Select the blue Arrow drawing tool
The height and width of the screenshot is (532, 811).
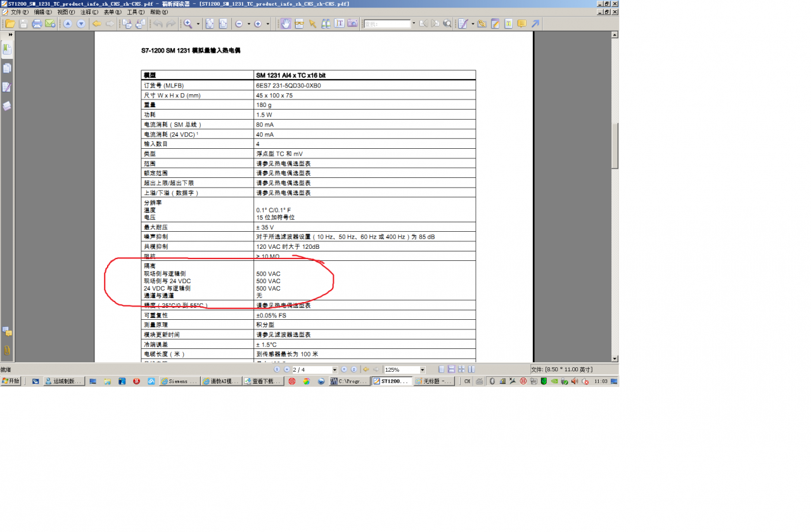[535, 23]
